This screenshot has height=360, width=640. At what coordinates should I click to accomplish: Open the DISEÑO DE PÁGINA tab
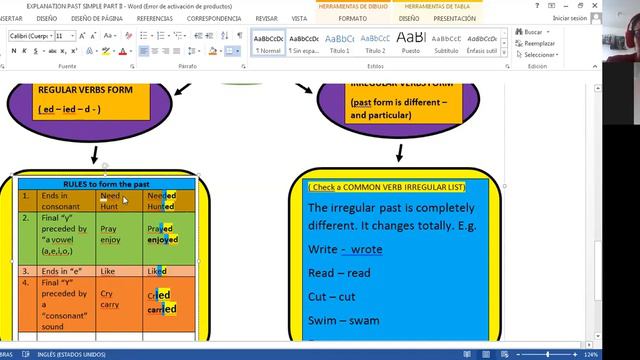(97, 19)
